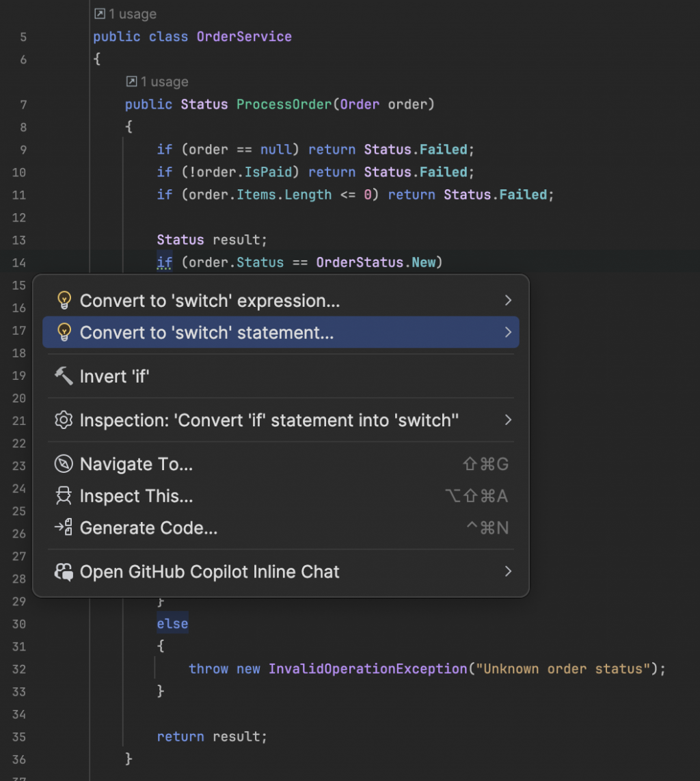Click the gear icon next to Inspection entry
The height and width of the screenshot is (781, 700).
[x=64, y=420]
